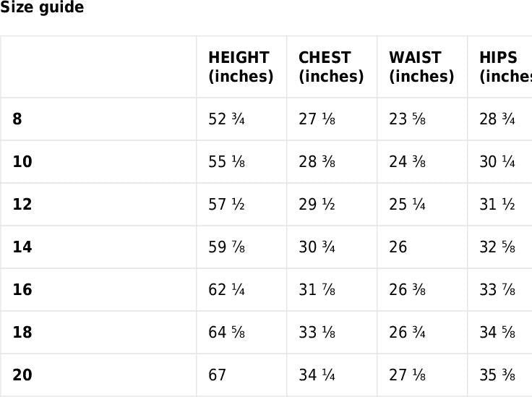The width and height of the screenshot is (532, 397).
Task: Click chest value 28 ⅜ for size 10
Action: tap(317, 162)
